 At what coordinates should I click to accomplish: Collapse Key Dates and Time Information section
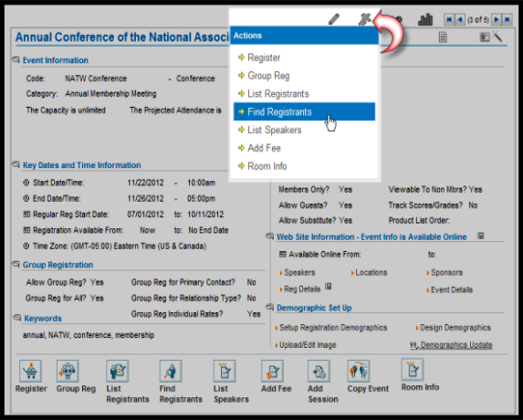coord(16,164)
